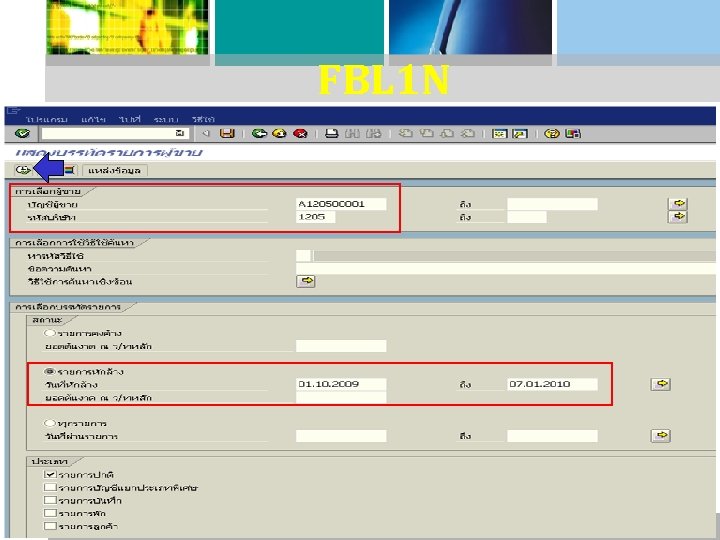The height and width of the screenshot is (540, 720).
Task: Open the วิธีใช้ (Help) menu
Action: [x=203, y=119]
